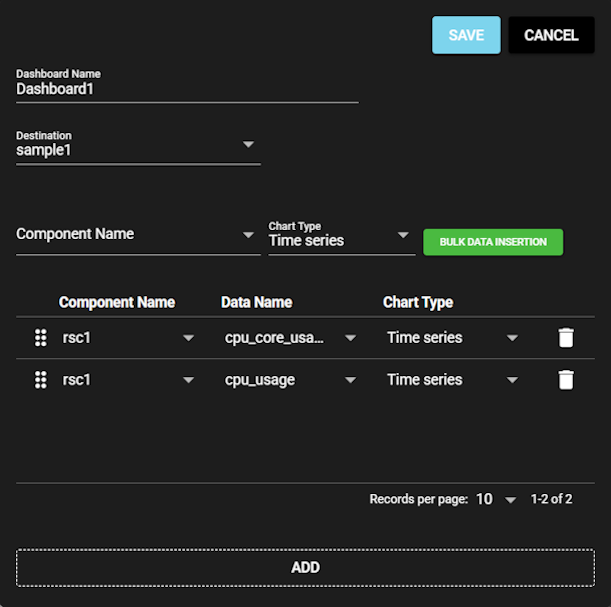Grab drag handle of cpu_core_usage row
This screenshot has width=611, height=607.
pyautogui.click(x=41, y=338)
